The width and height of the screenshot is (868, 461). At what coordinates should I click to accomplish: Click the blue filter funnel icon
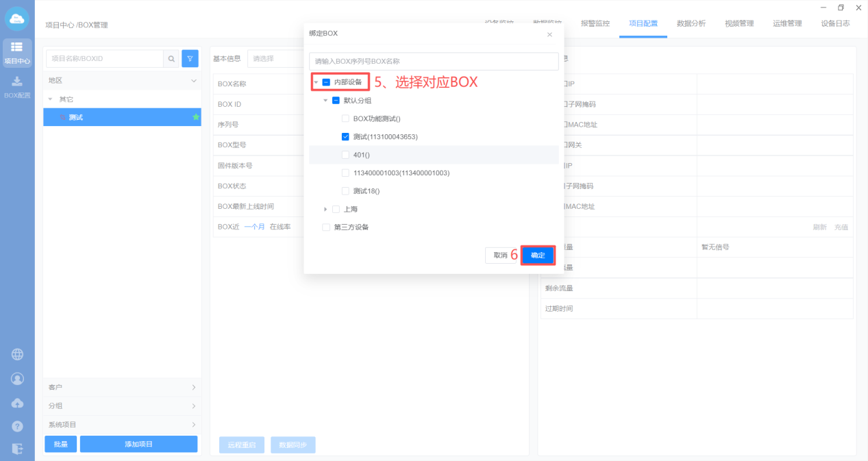click(x=190, y=59)
